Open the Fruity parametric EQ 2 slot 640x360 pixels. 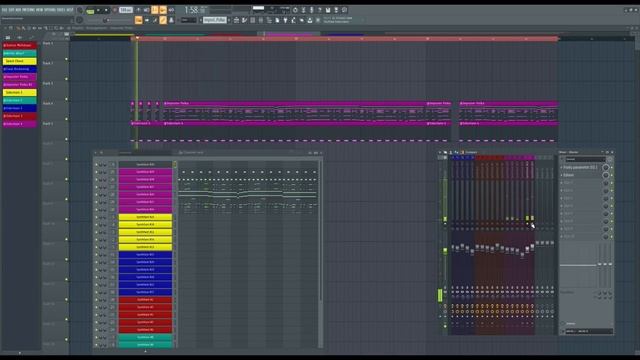pos(581,167)
